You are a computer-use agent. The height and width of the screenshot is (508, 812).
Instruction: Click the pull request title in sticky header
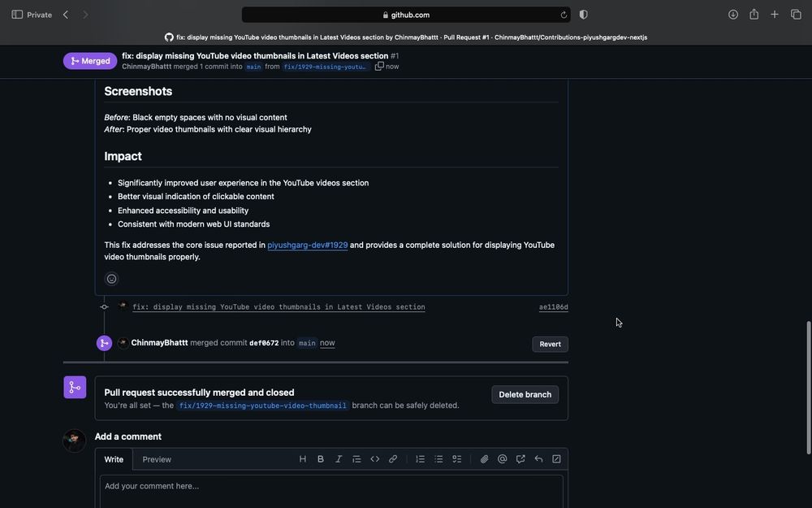(255, 55)
